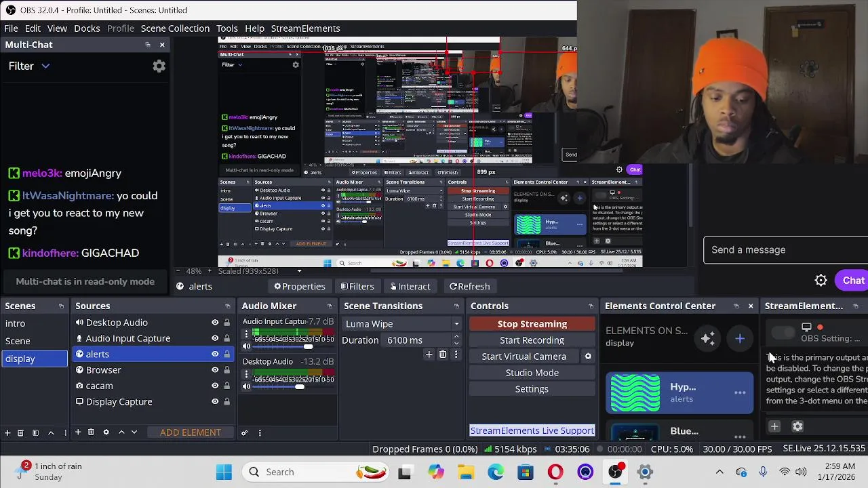Pop out the Sources dock

click(227, 306)
